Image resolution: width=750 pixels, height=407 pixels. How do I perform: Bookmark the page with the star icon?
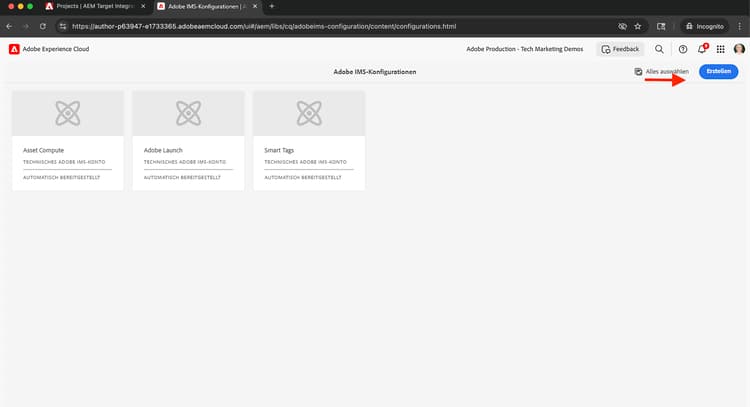(638, 26)
